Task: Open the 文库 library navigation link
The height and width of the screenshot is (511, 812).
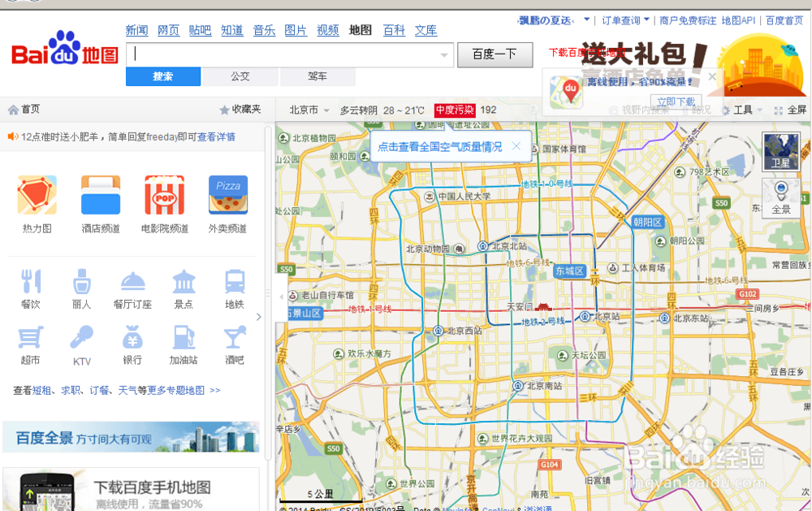Action: pyautogui.click(x=425, y=30)
